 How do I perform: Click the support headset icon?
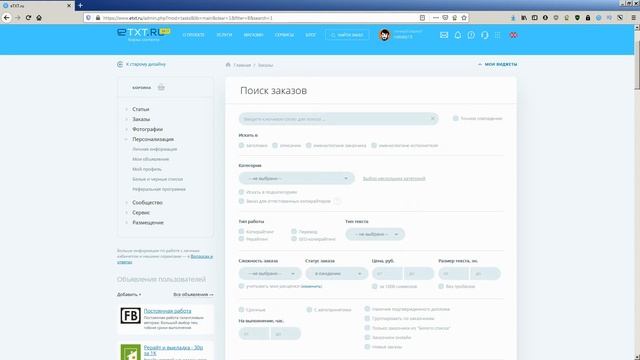click(484, 35)
